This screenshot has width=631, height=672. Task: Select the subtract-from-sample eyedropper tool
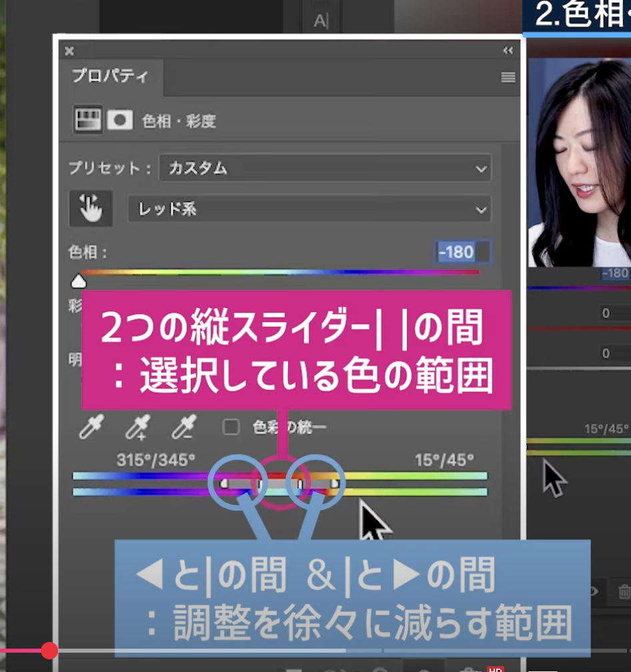tap(183, 427)
